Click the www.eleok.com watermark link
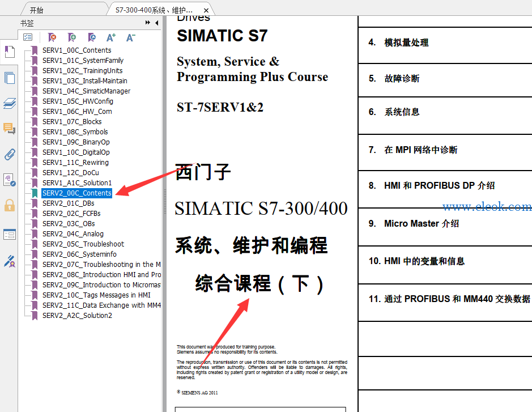Image resolution: width=532 pixels, height=412 pixels. (487, 206)
